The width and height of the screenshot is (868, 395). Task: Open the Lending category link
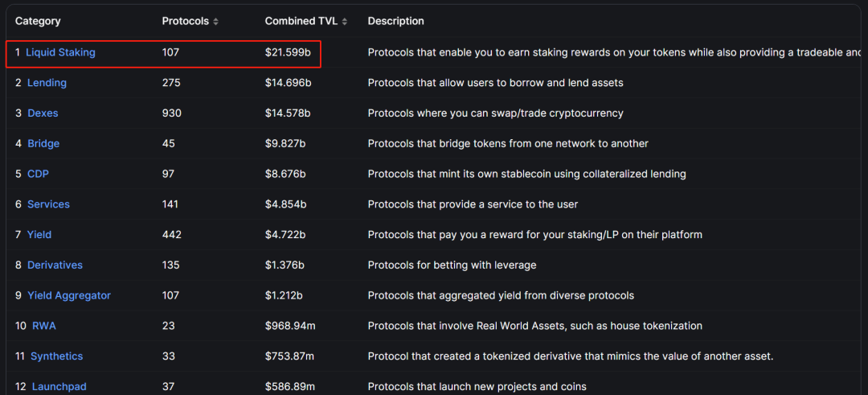pos(47,83)
